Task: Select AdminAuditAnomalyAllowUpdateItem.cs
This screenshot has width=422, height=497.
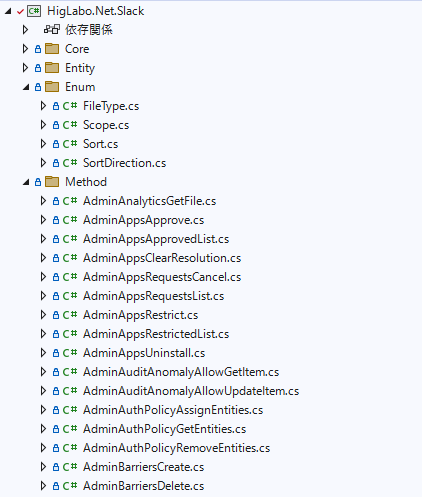Action: pos(191,391)
